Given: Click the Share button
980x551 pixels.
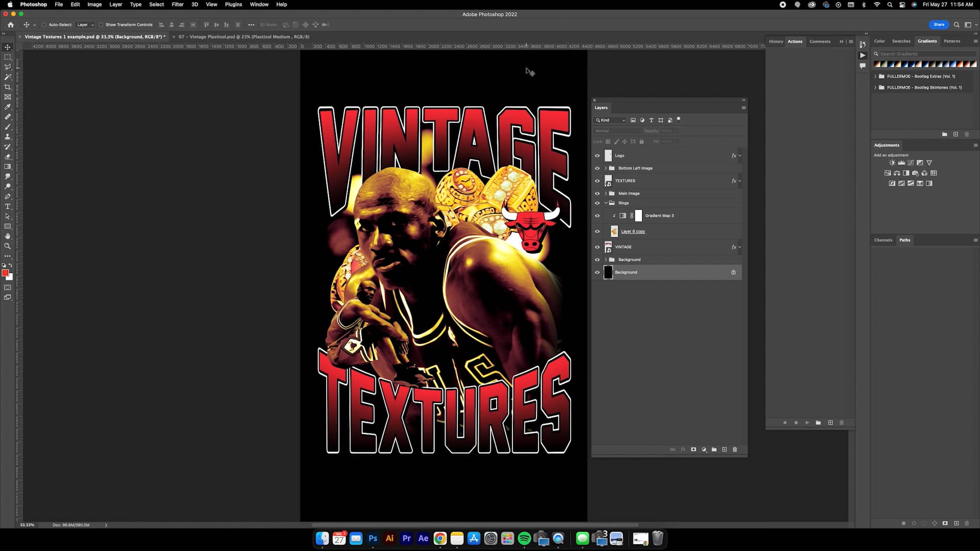Looking at the screenshot, I should [x=938, y=24].
